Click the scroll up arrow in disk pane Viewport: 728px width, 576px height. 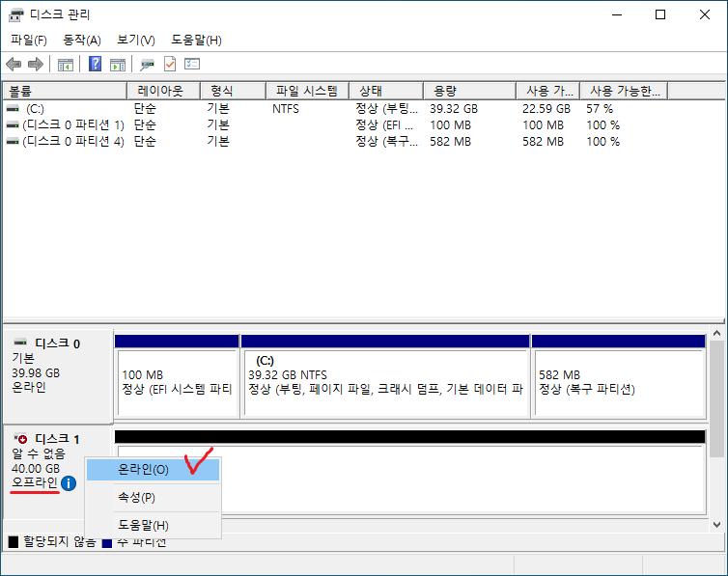716,334
